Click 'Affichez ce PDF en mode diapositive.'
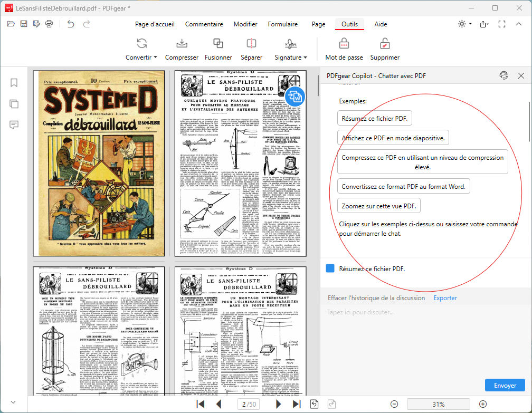This screenshot has height=413, width=532. pyautogui.click(x=393, y=138)
